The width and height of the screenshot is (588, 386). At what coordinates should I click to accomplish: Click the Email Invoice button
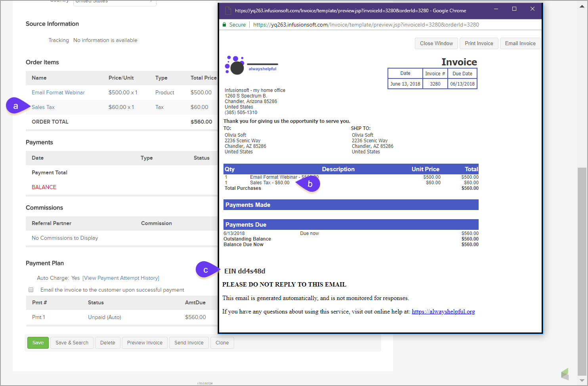pyautogui.click(x=520, y=44)
